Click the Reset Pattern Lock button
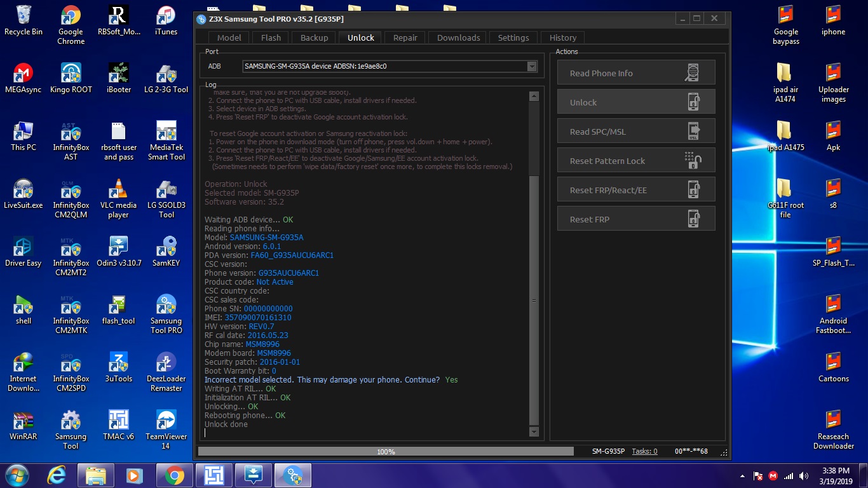This screenshot has width=868, height=488. 636,161
